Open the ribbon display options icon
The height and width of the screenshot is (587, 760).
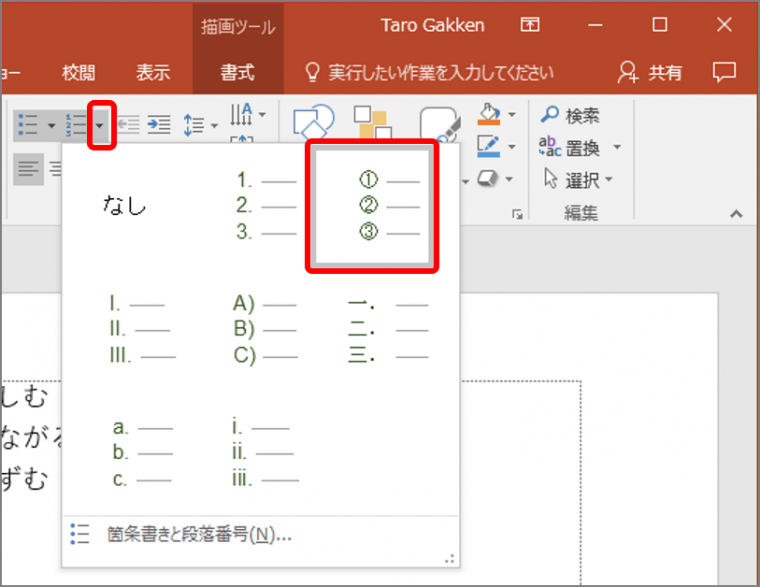coord(530,25)
